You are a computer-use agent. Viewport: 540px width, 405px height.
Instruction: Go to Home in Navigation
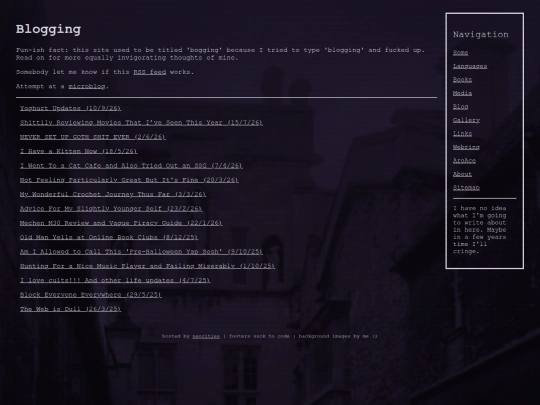pyautogui.click(x=460, y=53)
